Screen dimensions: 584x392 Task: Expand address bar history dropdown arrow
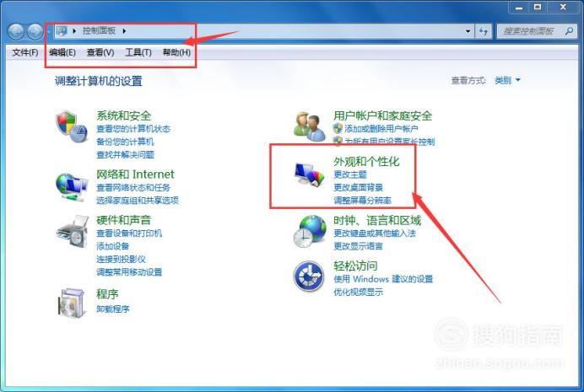(468, 31)
